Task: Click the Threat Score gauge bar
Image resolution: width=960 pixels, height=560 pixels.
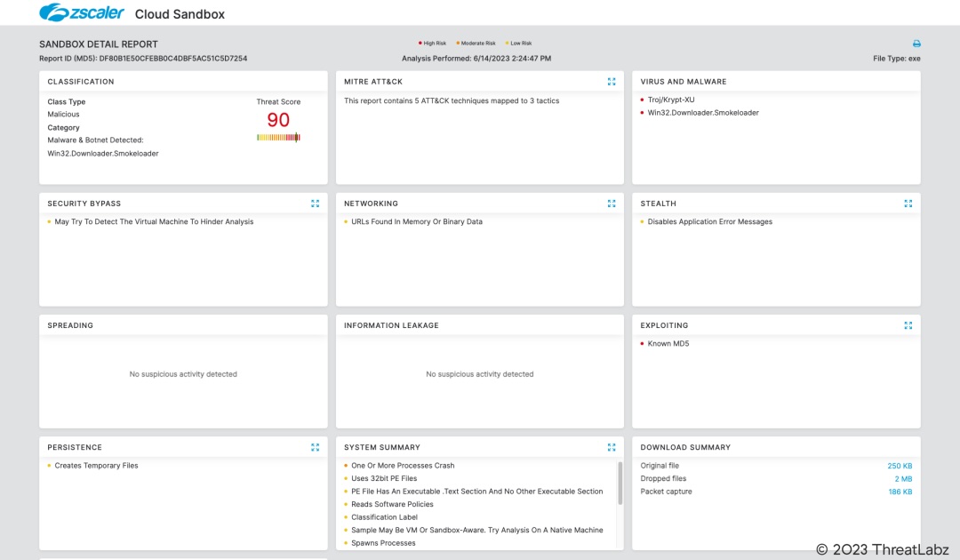Action: click(x=278, y=138)
